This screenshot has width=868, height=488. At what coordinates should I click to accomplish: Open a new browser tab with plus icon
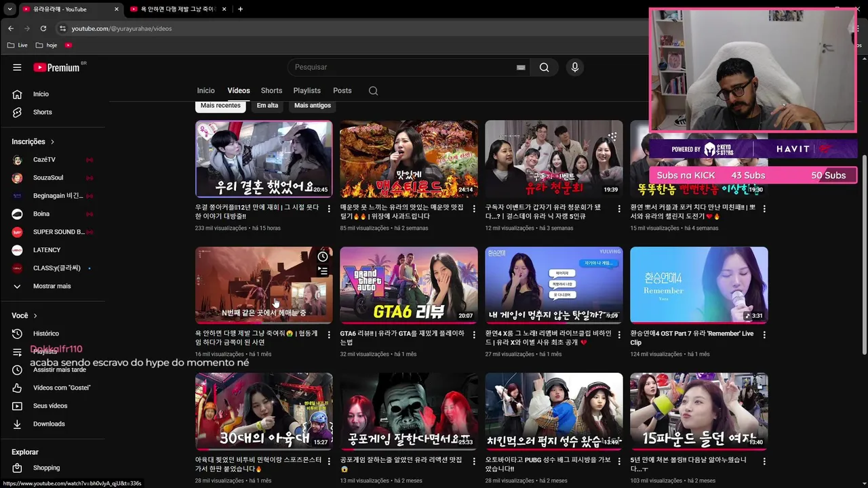(240, 9)
